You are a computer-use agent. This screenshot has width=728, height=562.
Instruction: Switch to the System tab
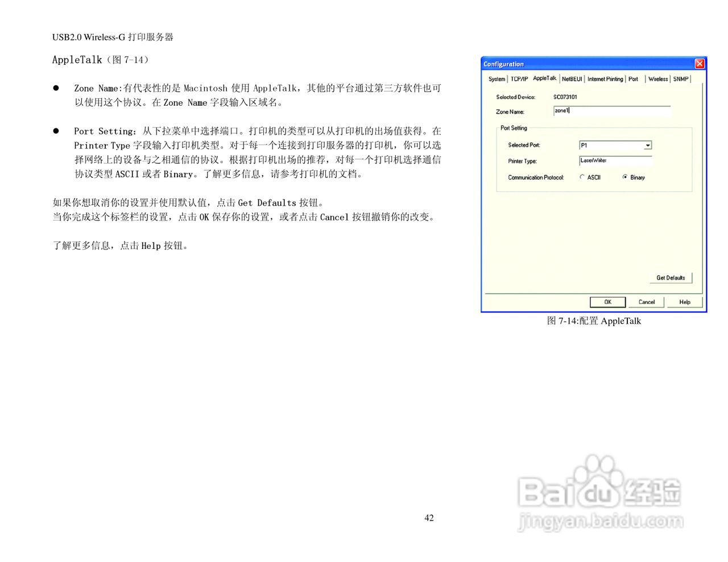[x=496, y=79]
